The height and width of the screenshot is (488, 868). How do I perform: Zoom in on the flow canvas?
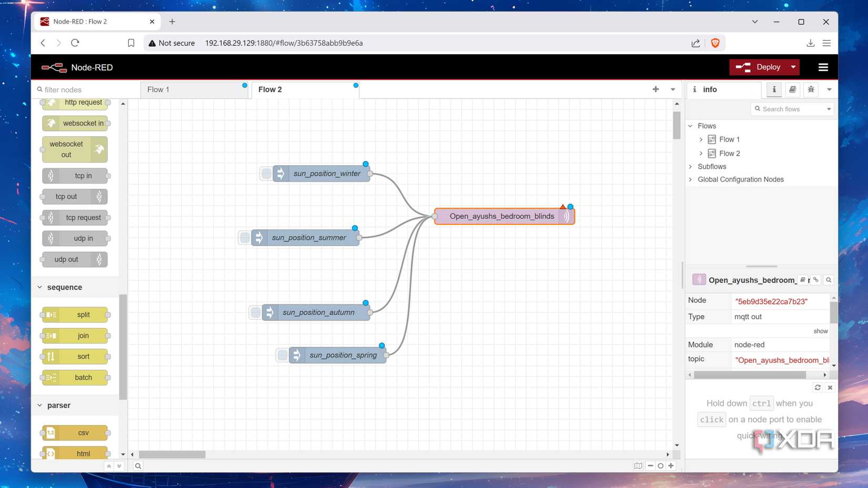click(671, 466)
